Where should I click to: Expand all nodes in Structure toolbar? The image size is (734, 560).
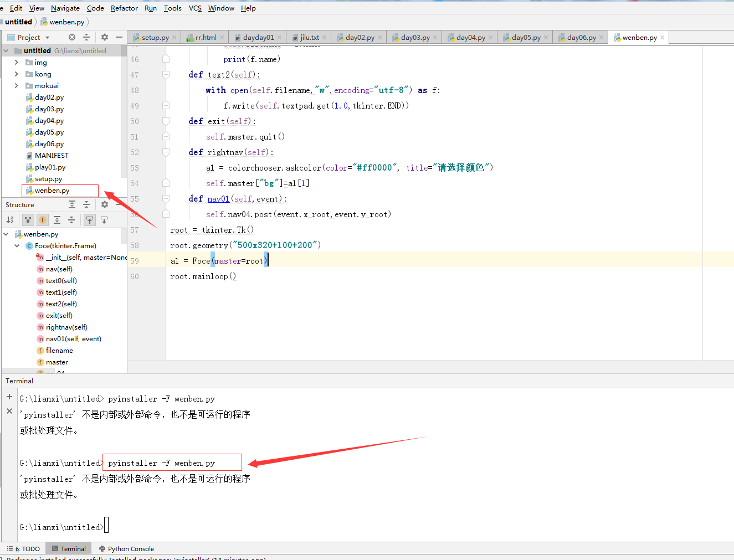57,220
